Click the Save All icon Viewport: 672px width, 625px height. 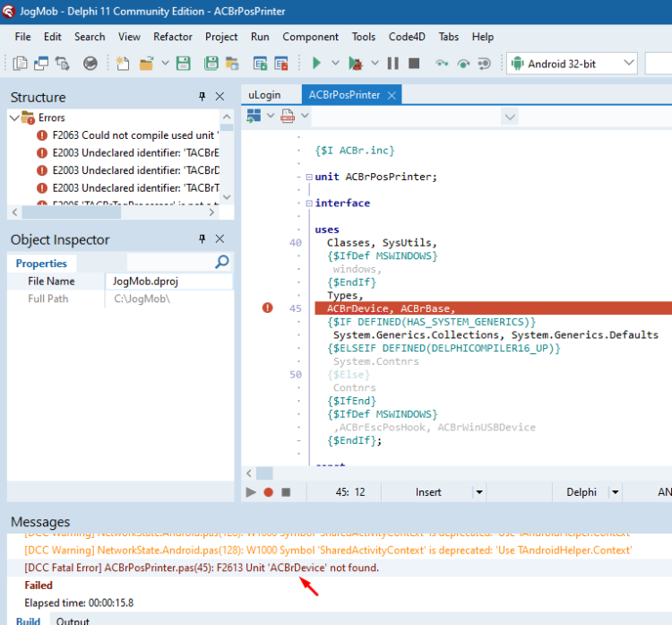[211, 64]
